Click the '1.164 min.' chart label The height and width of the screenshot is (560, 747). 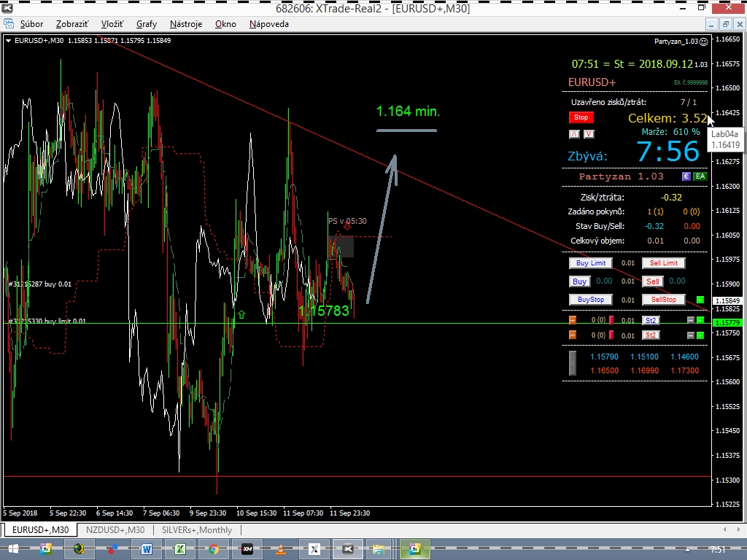[x=408, y=112]
